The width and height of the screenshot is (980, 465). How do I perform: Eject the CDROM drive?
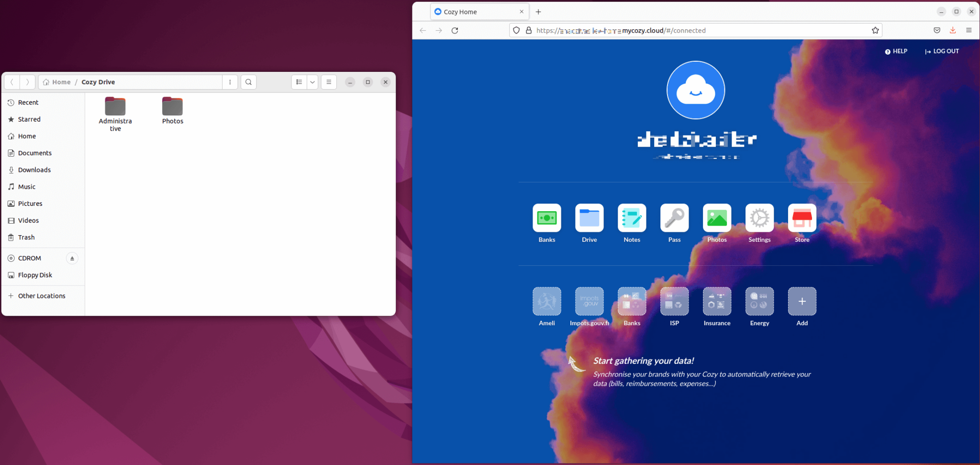coord(72,258)
